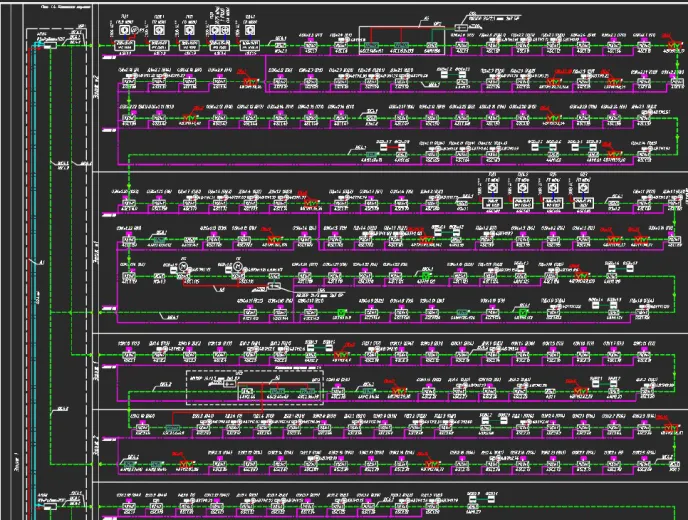Click red breaker symbol ending the top row

tap(668, 46)
